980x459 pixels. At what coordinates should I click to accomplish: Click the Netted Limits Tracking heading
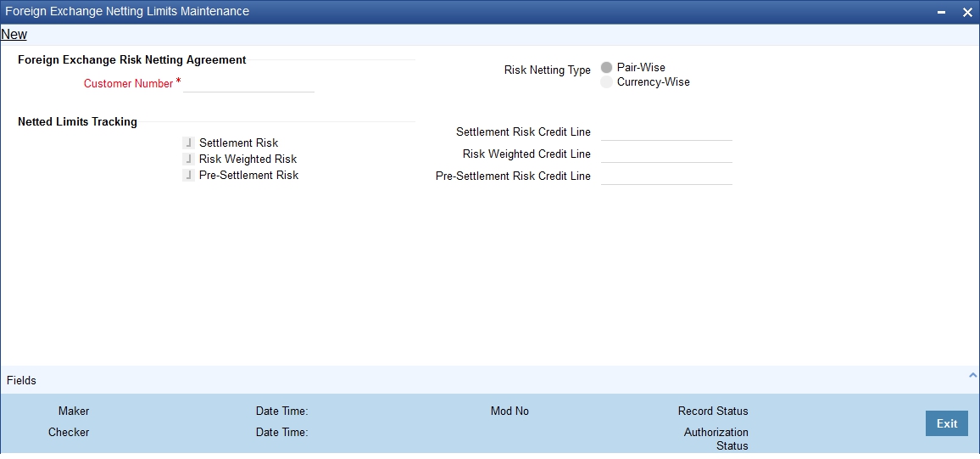(77, 122)
